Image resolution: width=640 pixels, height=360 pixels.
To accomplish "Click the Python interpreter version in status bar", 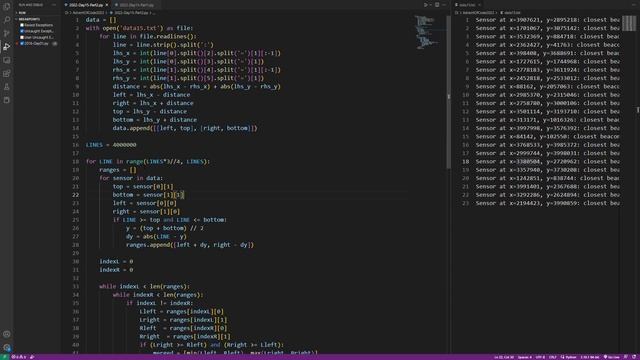I will [x=589, y=357].
